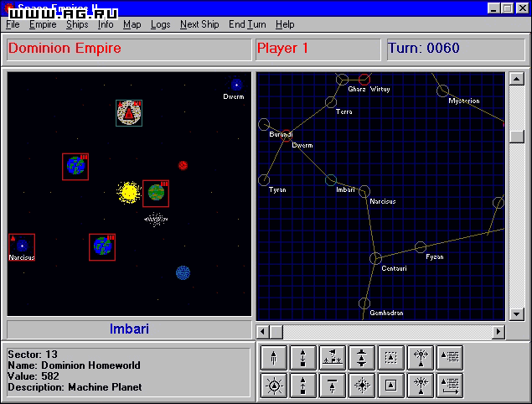Click the Terra star node on galaxy map
This screenshot has width=532, height=404.
point(331,102)
